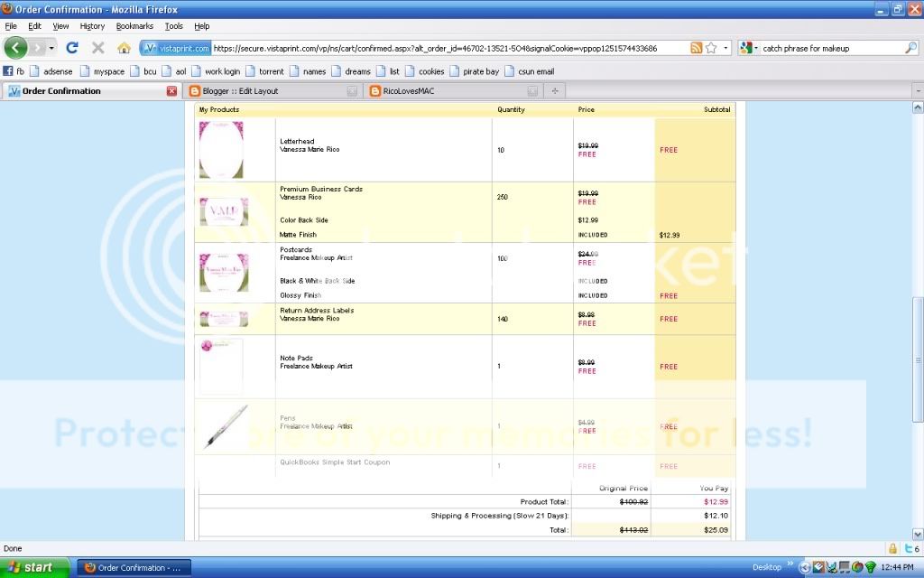
Task: Open the list bookmark
Action: click(x=388, y=71)
